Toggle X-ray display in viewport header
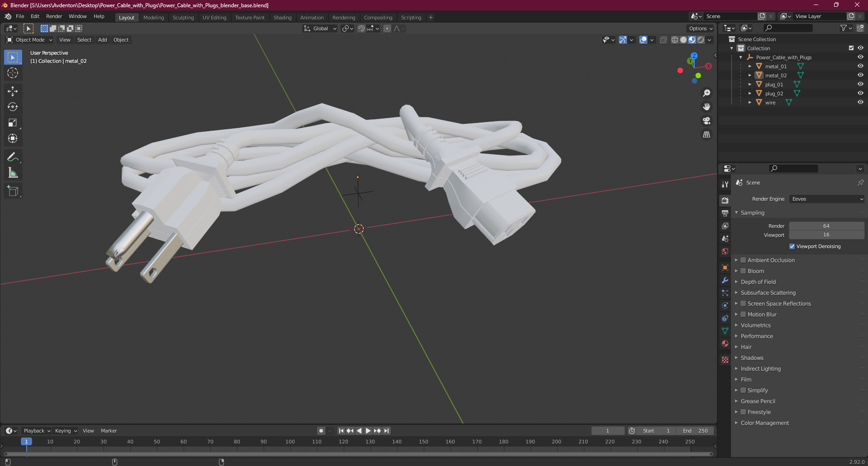Viewport: 868px width, 466px height. 663,40
